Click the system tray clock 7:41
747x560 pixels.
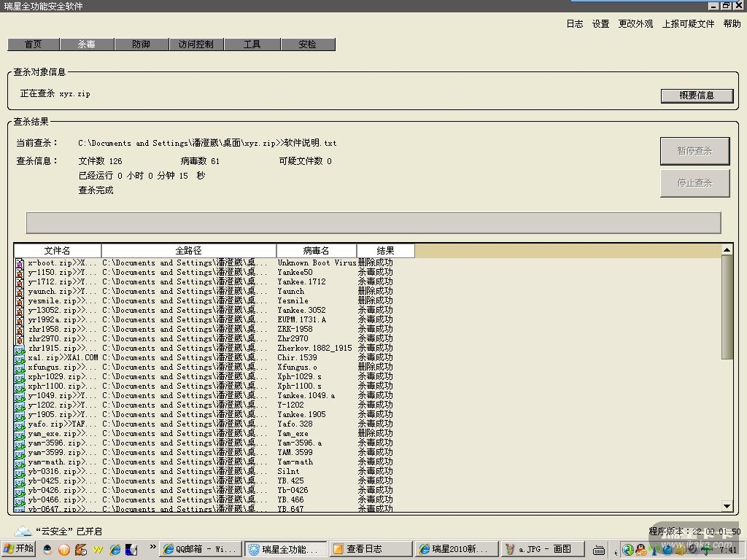(728, 550)
